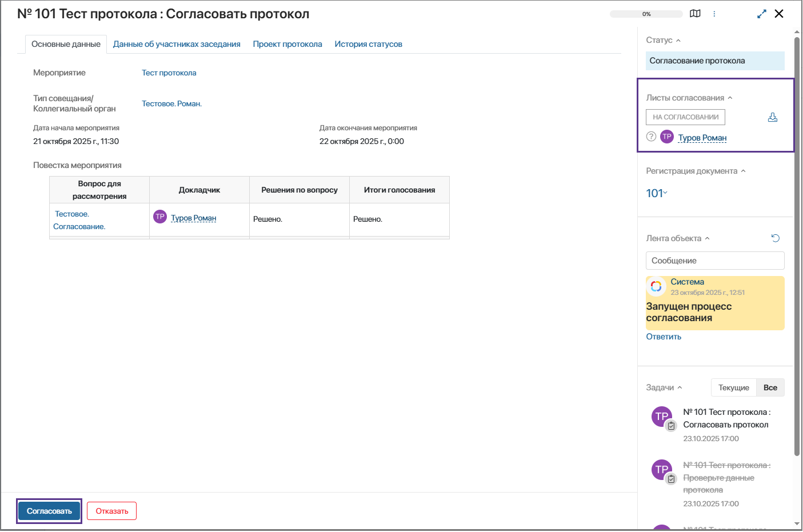This screenshot has width=803, height=532.
Task: Open the three-dot more options menu
Action: click(714, 14)
